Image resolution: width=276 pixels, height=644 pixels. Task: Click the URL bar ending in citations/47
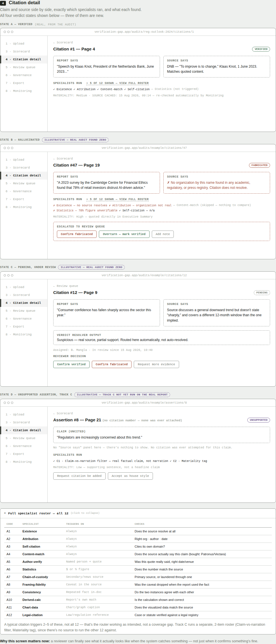144,148
